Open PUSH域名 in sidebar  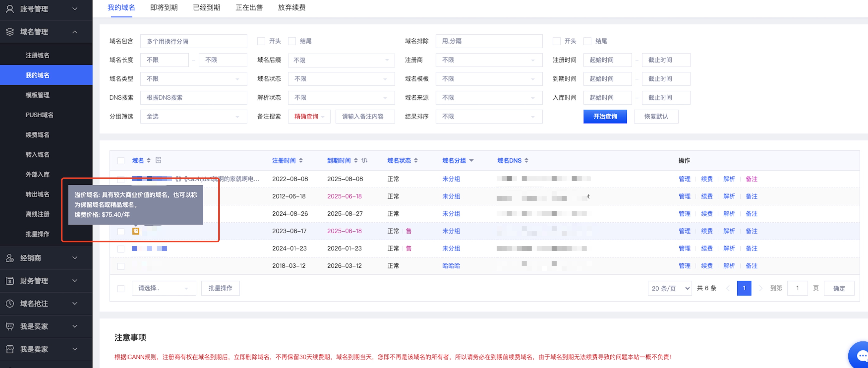39,115
